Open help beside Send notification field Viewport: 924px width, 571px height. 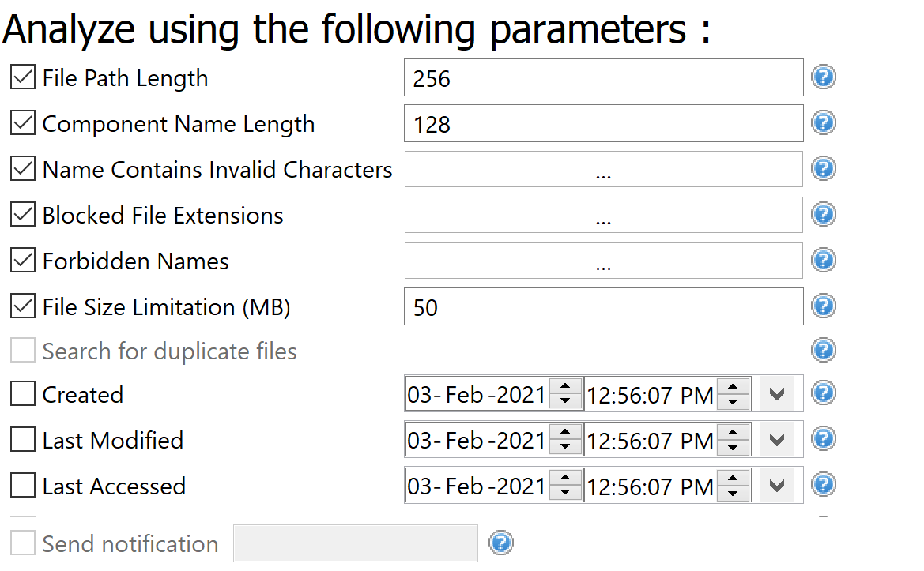pos(500,543)
